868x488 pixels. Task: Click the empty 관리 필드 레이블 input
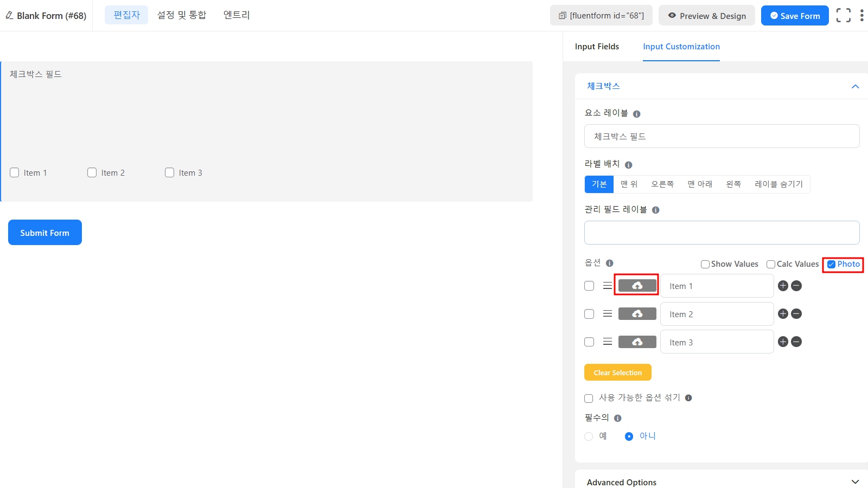pos(722,233)
